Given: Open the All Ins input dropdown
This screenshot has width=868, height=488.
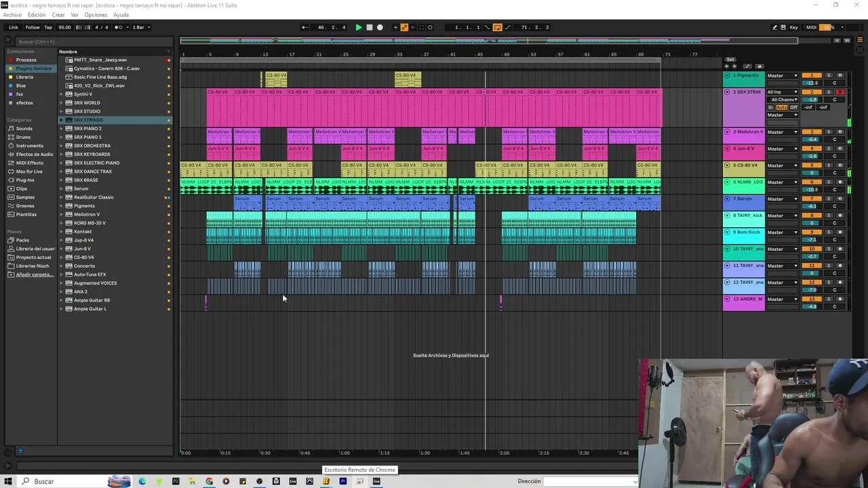Looking at the screenshot, I should coord(783,91).
